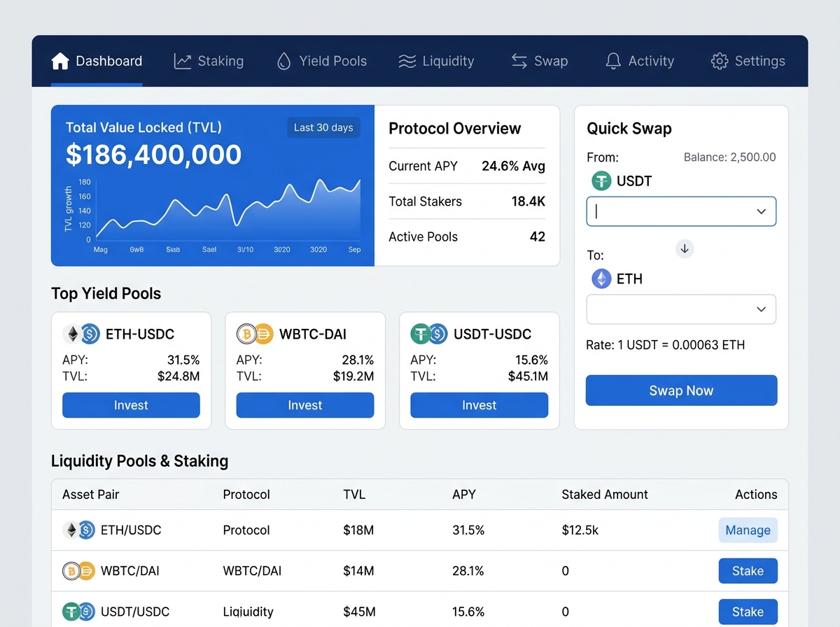
Task: Click the Yield Pools droplet icon
Action: click(283, 61)
